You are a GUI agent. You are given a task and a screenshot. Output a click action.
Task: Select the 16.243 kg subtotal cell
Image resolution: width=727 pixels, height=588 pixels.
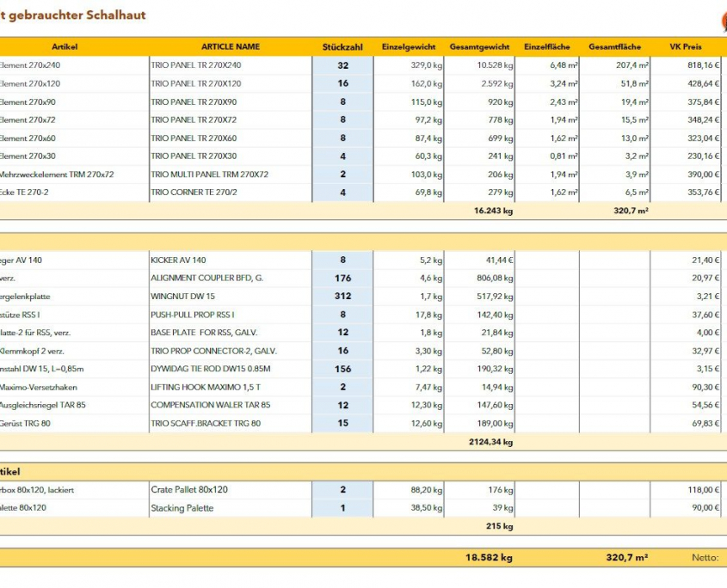click(493, 211)
